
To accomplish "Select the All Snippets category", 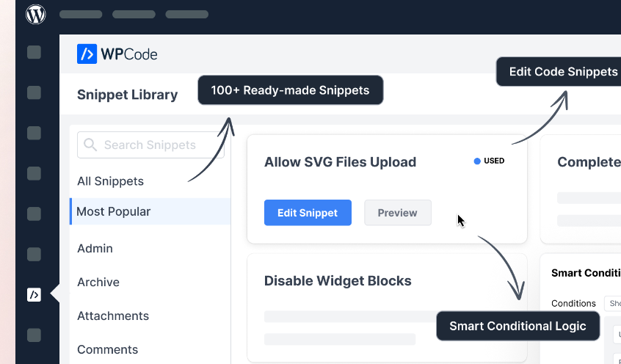I will pyautogui.click(x=110, y=181).
